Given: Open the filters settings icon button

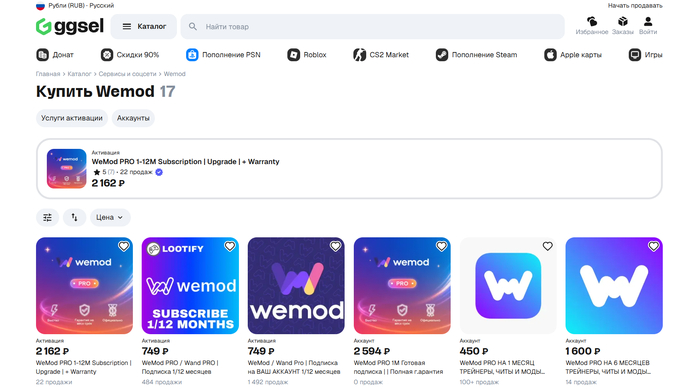Looking at the screenshot, I should click(x=47, y=218).
